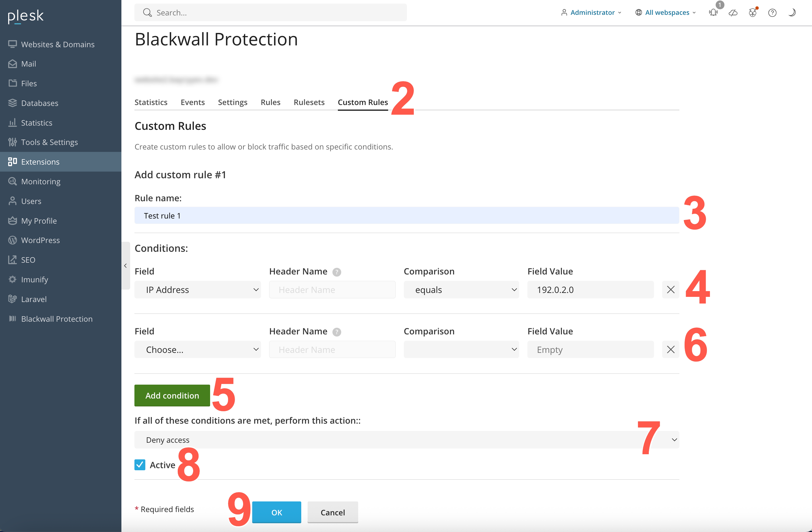Click the SEO chart icon

[x=13, y=260]
